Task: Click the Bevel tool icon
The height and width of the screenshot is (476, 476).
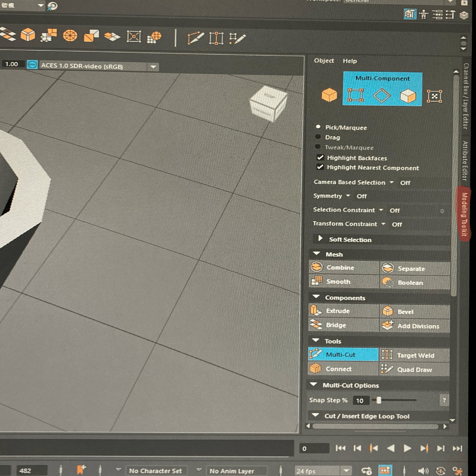Action: 388,311
